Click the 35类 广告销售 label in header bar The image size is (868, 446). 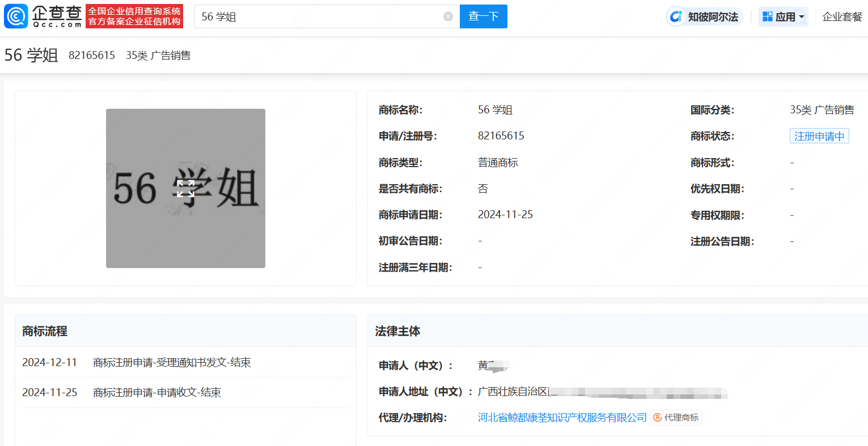click(158, 55)
